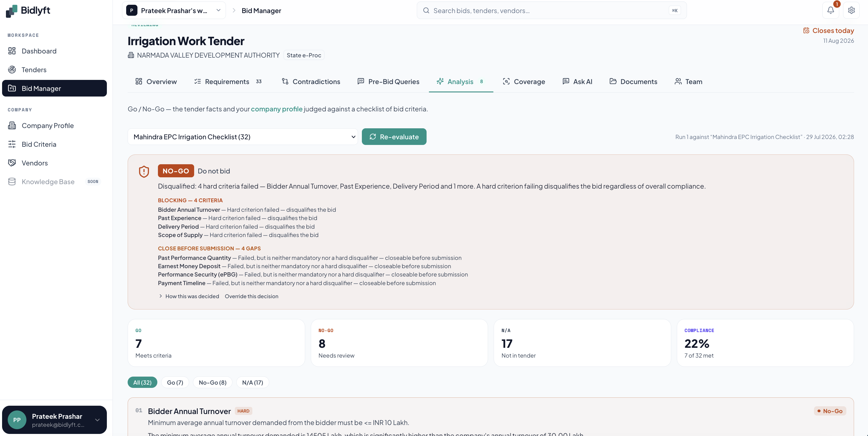The width and height of the screenshot is (868, 436).
Task: Filter by N/A (17) chip
Action: tap(253, 382)
